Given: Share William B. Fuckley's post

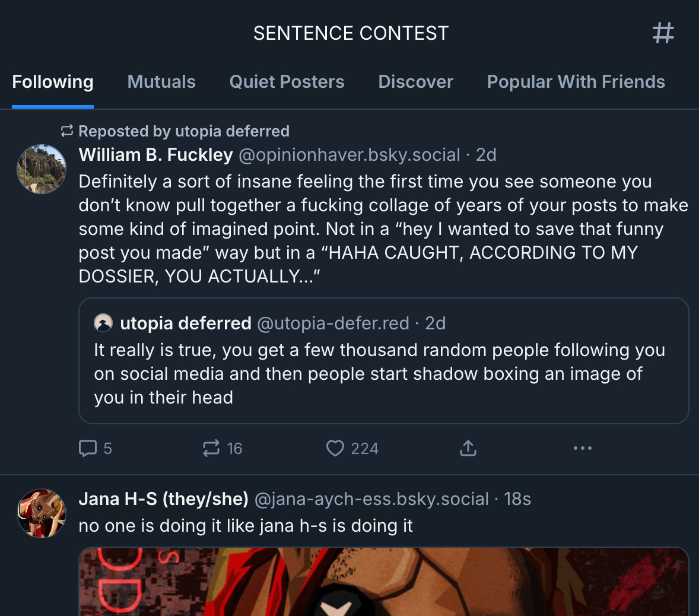Looking at the screenshot, I should coord(468,448).
